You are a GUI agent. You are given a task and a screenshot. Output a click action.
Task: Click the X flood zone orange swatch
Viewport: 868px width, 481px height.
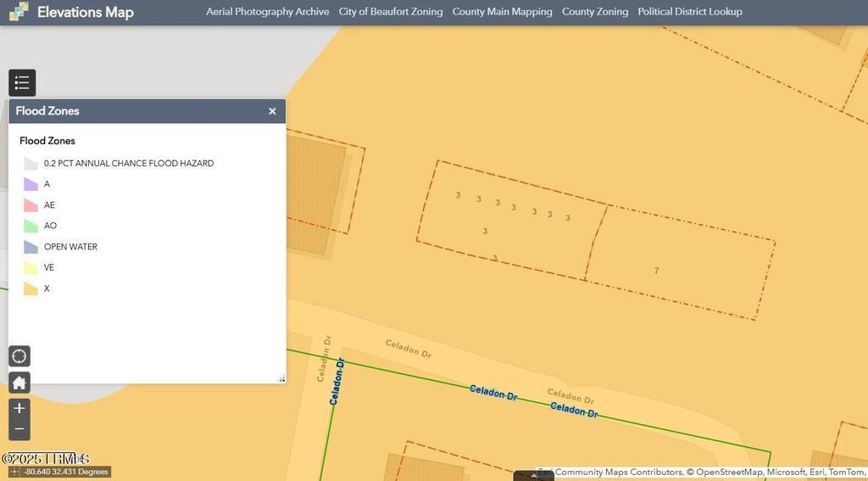(x=31, y=289)
